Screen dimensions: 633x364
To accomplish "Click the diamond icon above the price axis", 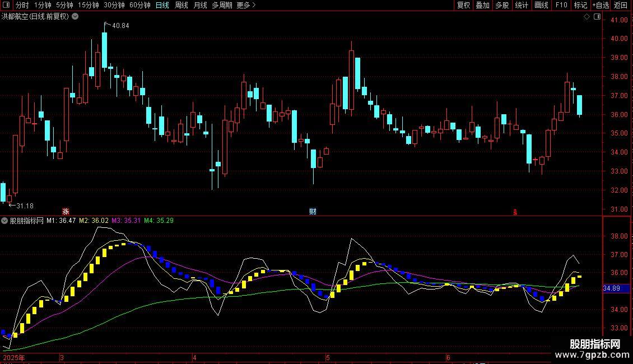I will click(x=587, y=17).
